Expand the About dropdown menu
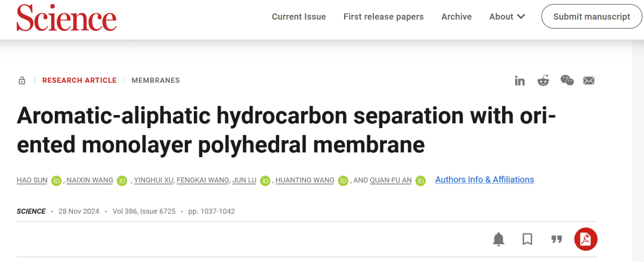 [x=507, y=17]
